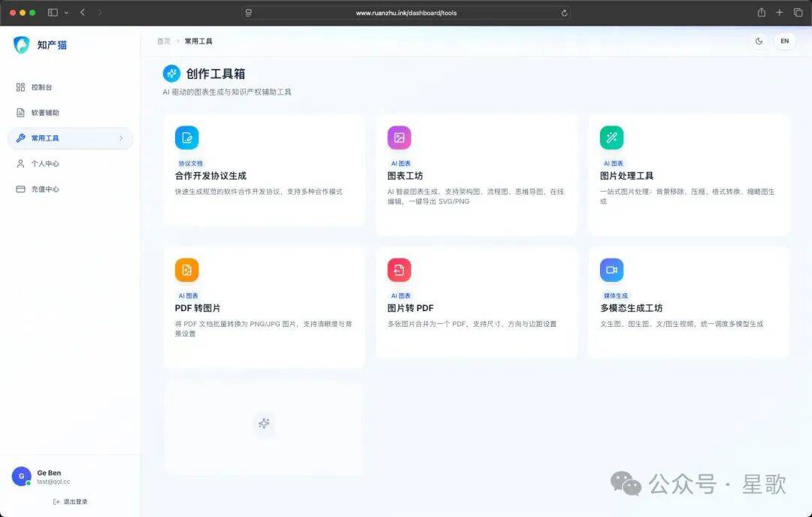Open Safari's tab overview button
Viewport: 812px width, 517px height.
click(x=798, y=13)
